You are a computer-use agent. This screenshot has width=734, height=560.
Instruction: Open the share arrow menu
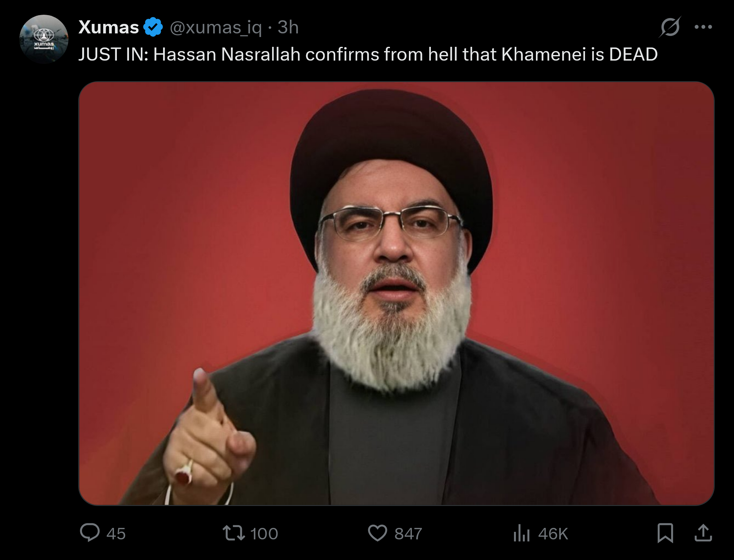click(x=703, y=533)
